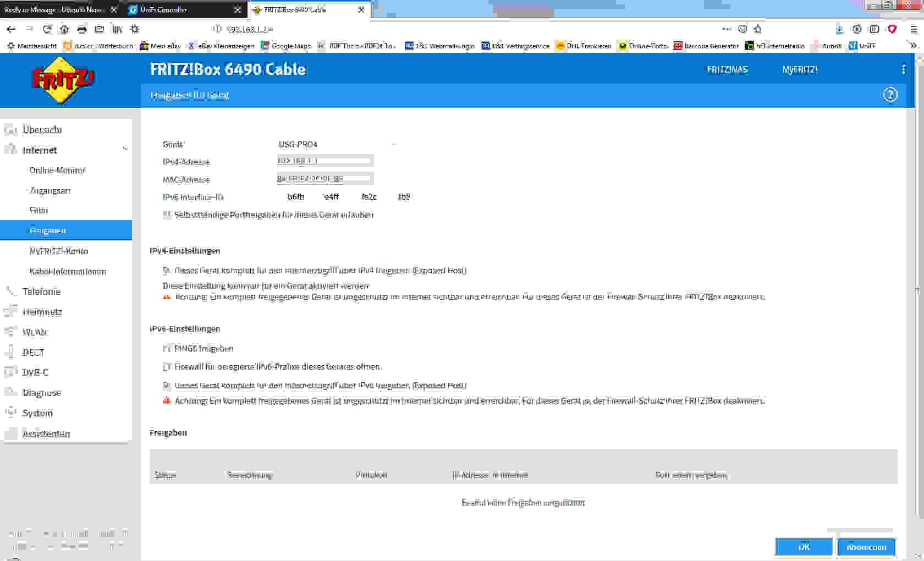Screen dimensions: 924x561
Task: Open the hr3 Internetradio bookmark
Action: (775, 46)
